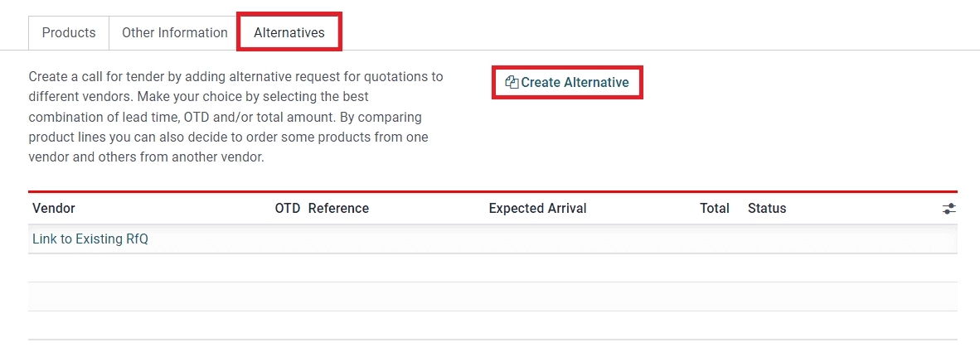Screen dimensions: 980x352
Task: Sort by the OTD column header
Action: click(287, 209)
